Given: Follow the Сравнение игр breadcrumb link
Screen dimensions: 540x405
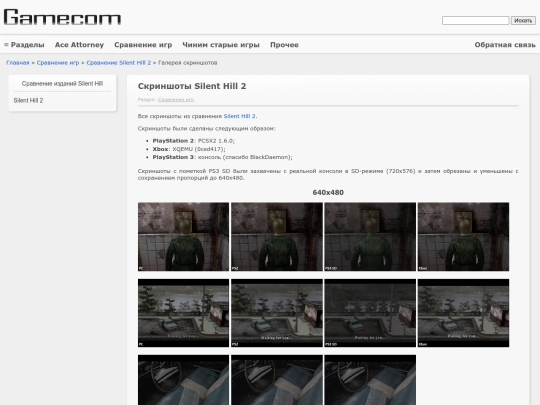Looking at the screenshot, I should (58, 63).
